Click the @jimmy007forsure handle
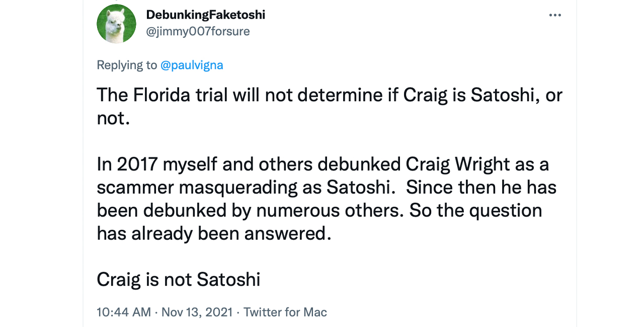The height and width of the screenshot is (327, 644). (x=198, y=31)
